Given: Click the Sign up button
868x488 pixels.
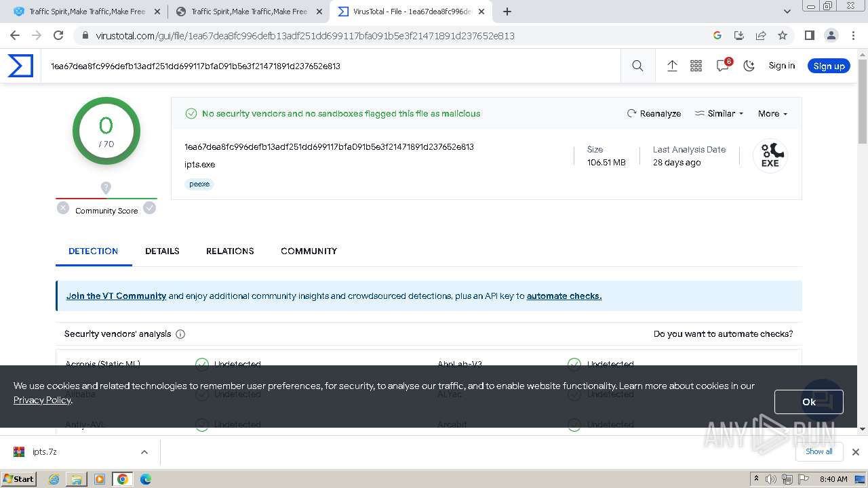Looking at the screenshot, I should coord(829,66).
